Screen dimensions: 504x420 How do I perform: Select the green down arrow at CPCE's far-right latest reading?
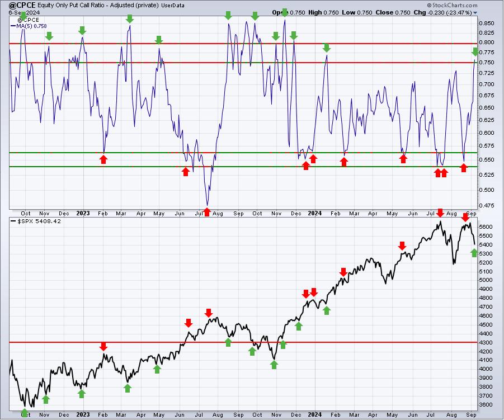click(x=475, y=51)
